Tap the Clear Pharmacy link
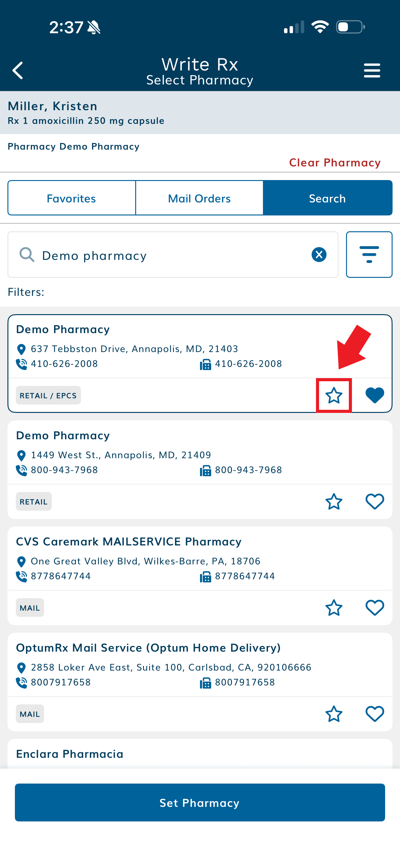The height and width of the screenshot is (868, 400). click(335, 163)
